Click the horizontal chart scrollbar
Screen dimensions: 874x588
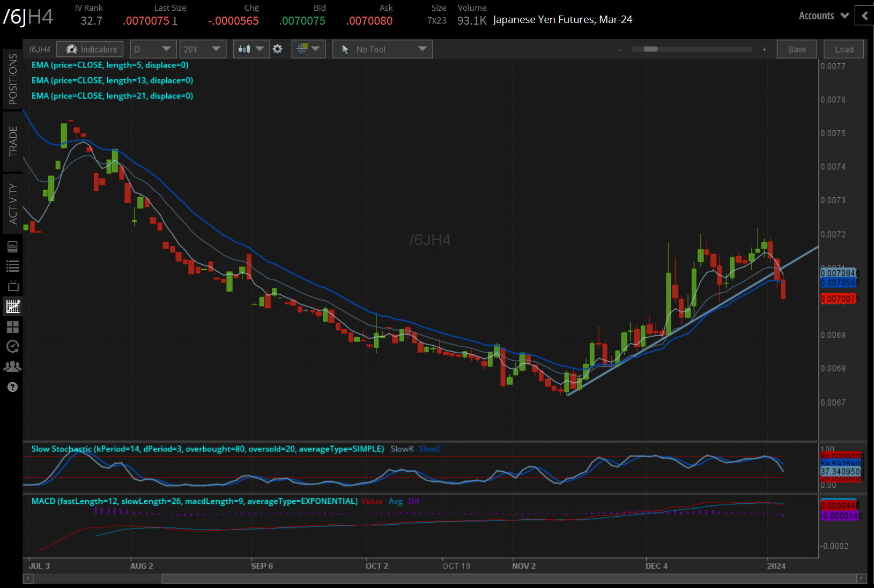[508, 578]
